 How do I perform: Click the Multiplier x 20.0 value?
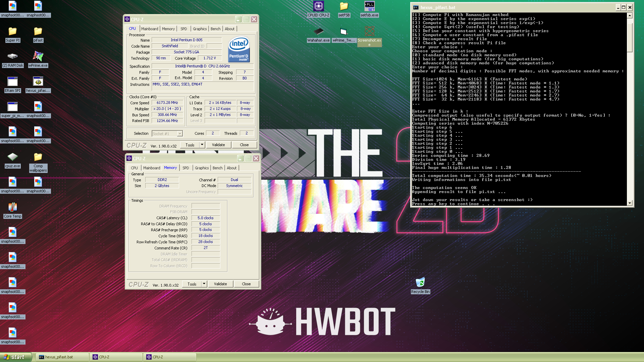(167, 109)
